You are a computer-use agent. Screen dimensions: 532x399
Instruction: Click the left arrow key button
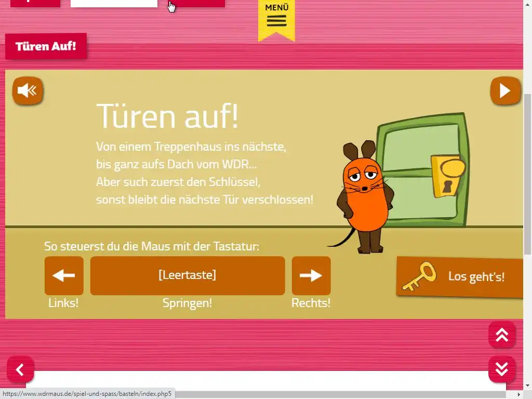point(64,275)
